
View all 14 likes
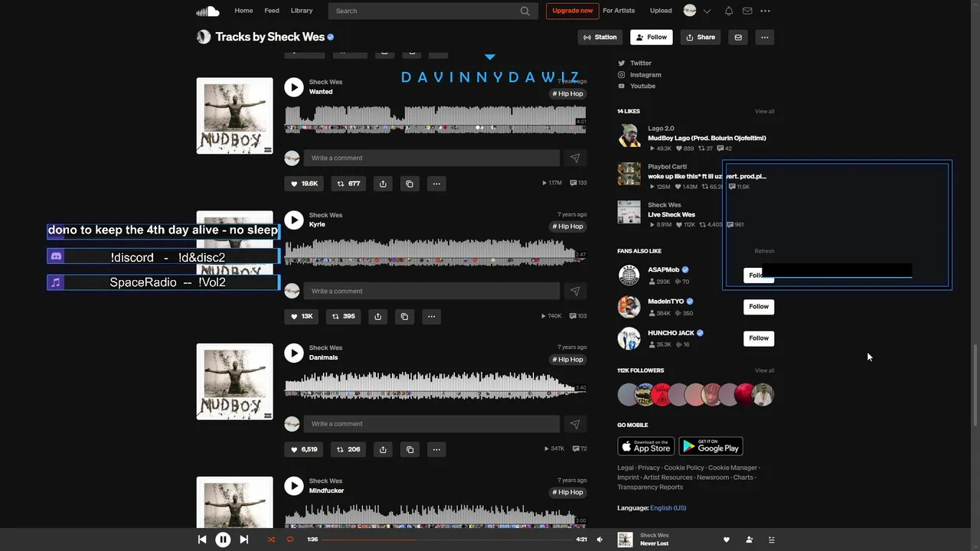tap(764, 111)
